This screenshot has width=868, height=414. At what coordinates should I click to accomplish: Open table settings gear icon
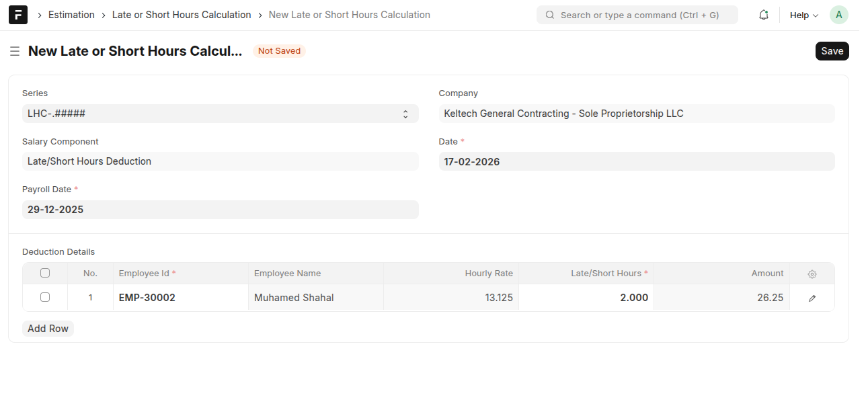(x=812, y=274)
